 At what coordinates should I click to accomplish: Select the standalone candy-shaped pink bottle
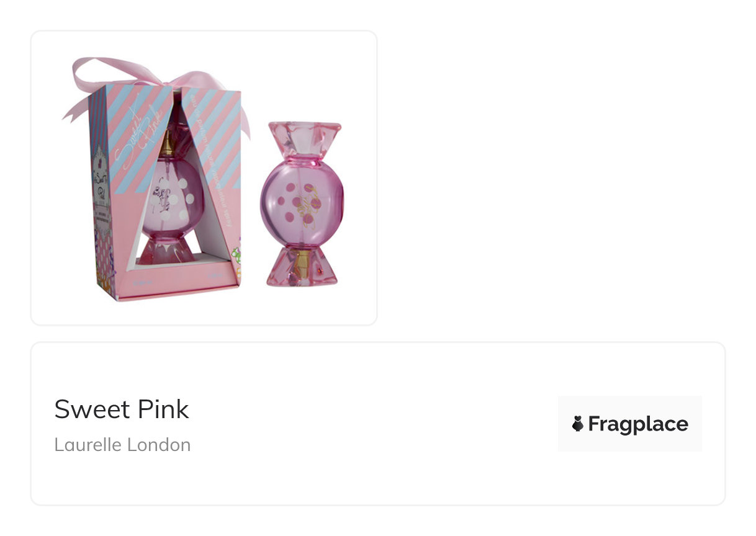302,203
